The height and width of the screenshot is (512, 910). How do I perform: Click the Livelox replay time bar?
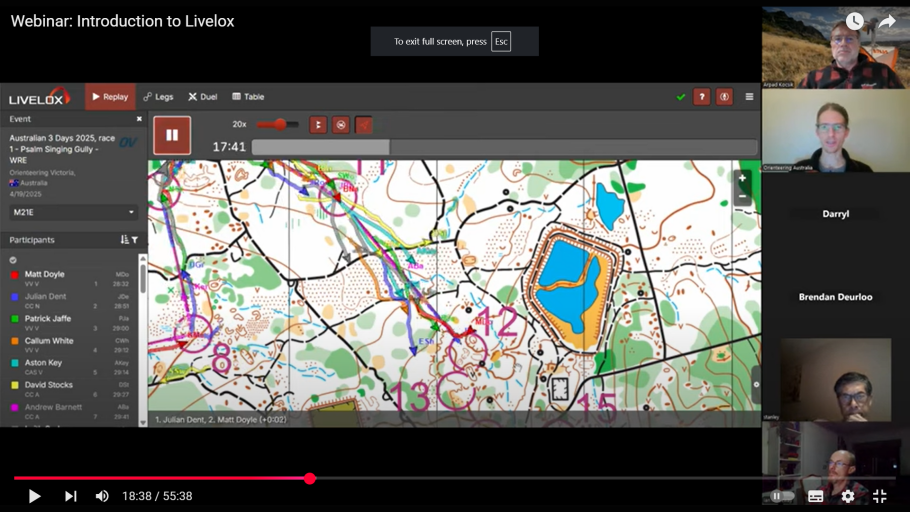pyautogui.click(x=504, y=147)
